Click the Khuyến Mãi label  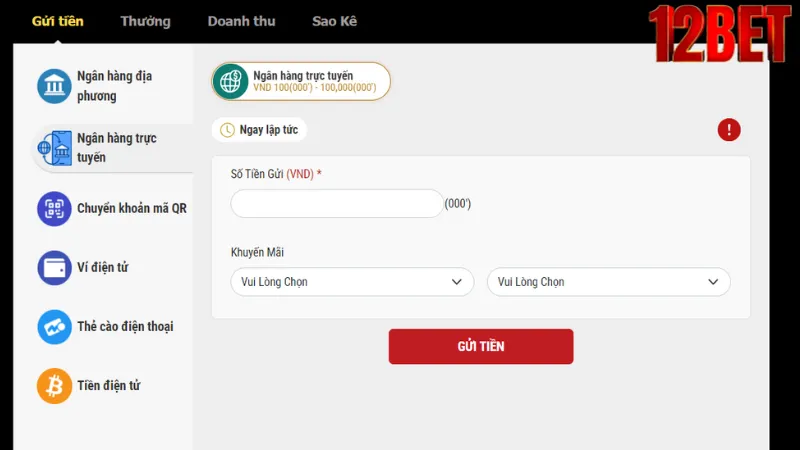click(257, 253)
